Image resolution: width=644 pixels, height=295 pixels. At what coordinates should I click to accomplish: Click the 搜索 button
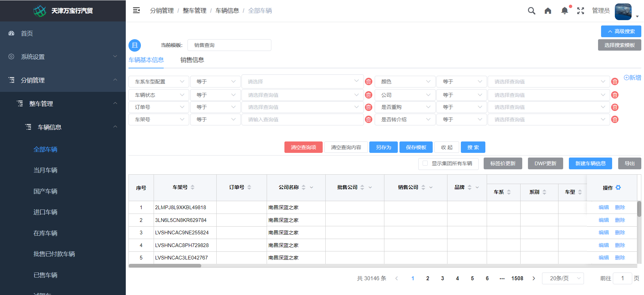pyautogui.click(x=473, y=147)
